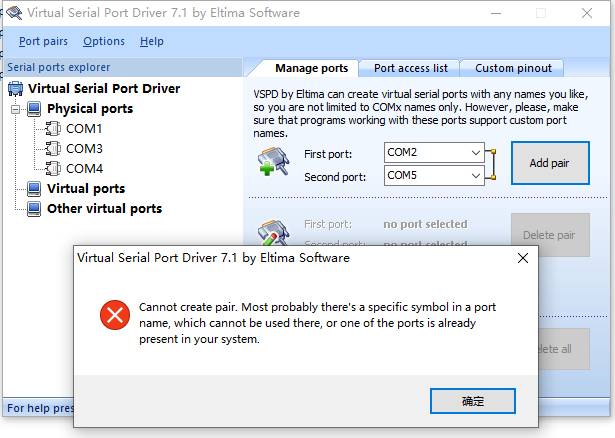The width and height of the screenshot is (615, 438).
Task: Click the Delete pair button
Action: 550,235
